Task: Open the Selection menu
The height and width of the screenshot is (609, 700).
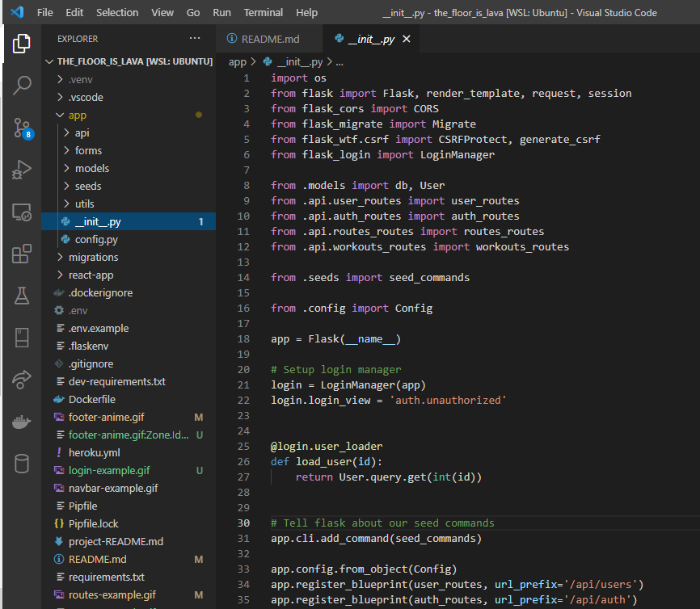Action: click(x=117, y=13)
